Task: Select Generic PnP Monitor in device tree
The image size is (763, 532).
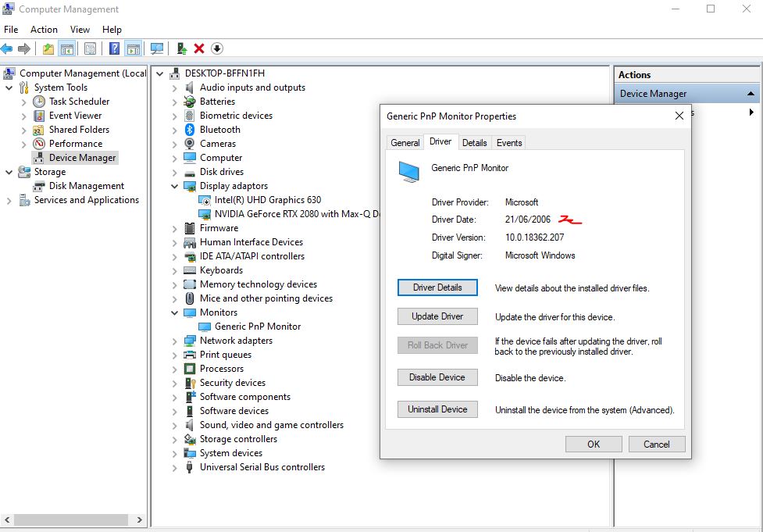Action: point(258,326)
